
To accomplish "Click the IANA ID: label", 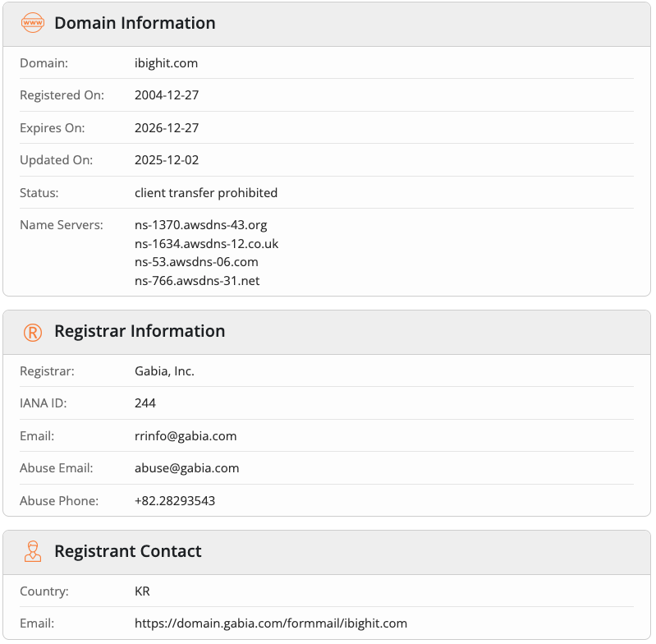I will point(43,403).
